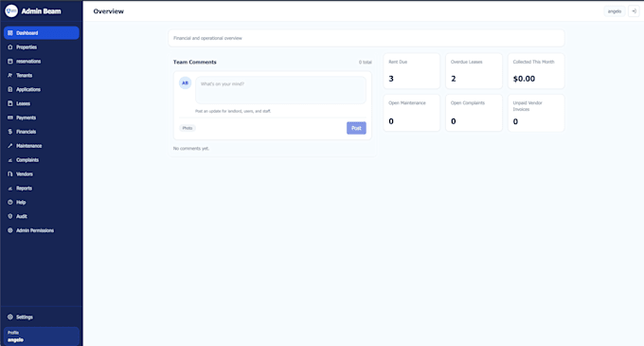Click the Settings gear icon
Image resolution: width=644 pixels, height=346 pixels.
[x=10, y=317]
